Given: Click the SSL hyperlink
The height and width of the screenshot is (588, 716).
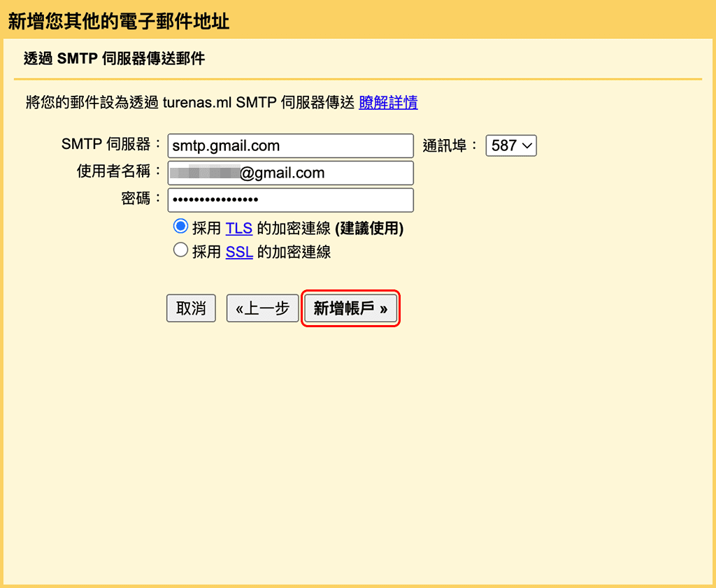Looking at the screenshot, I should 238,250.
